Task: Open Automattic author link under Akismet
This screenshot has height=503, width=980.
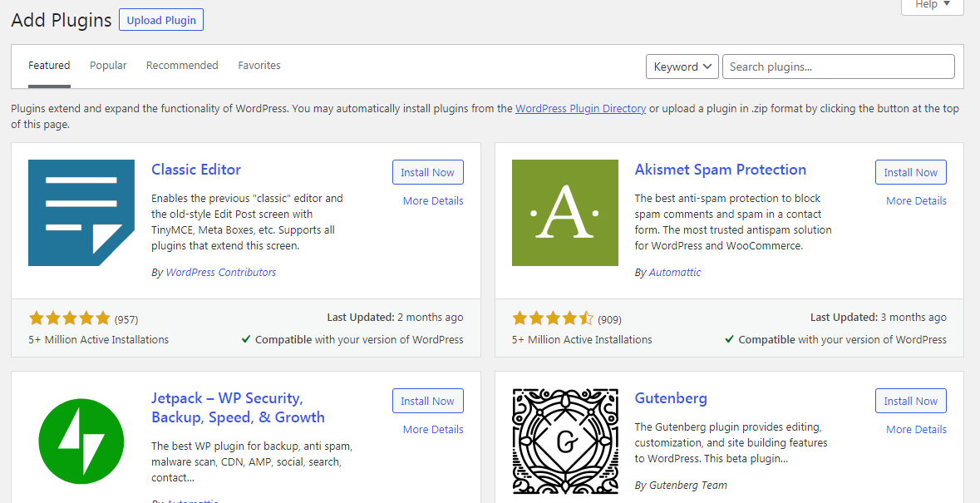Action: tap(675, 273)
